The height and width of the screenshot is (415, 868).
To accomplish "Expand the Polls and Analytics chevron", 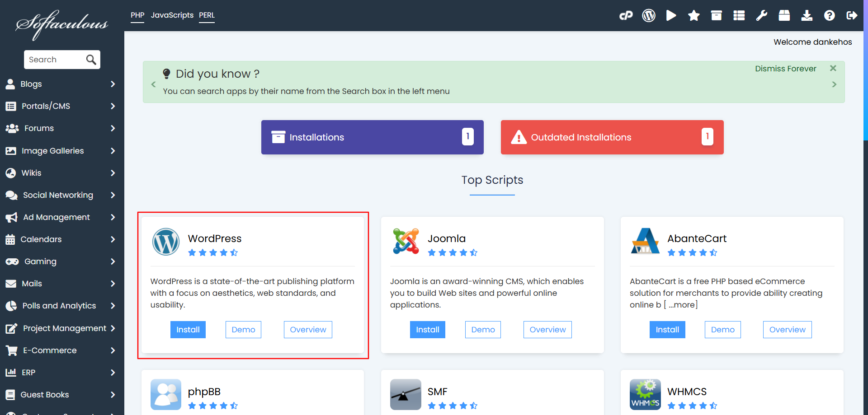I will (x=113, y=306).
